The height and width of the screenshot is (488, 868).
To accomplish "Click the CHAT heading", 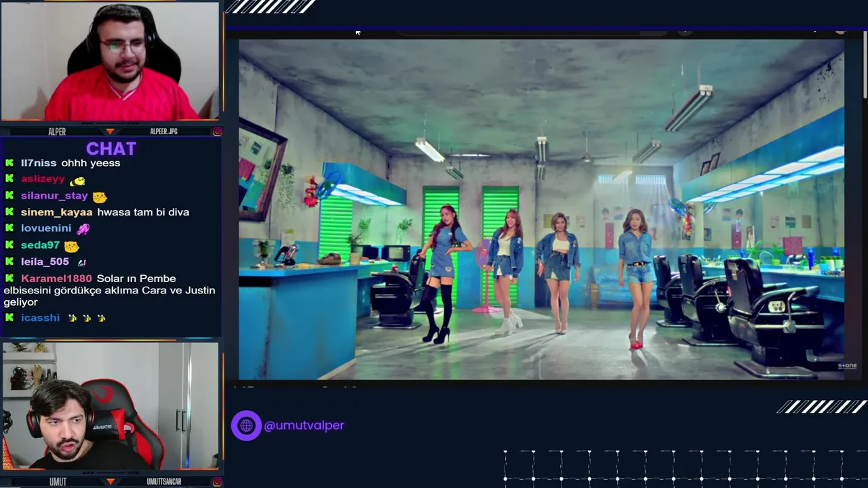I will pos(111,148).
